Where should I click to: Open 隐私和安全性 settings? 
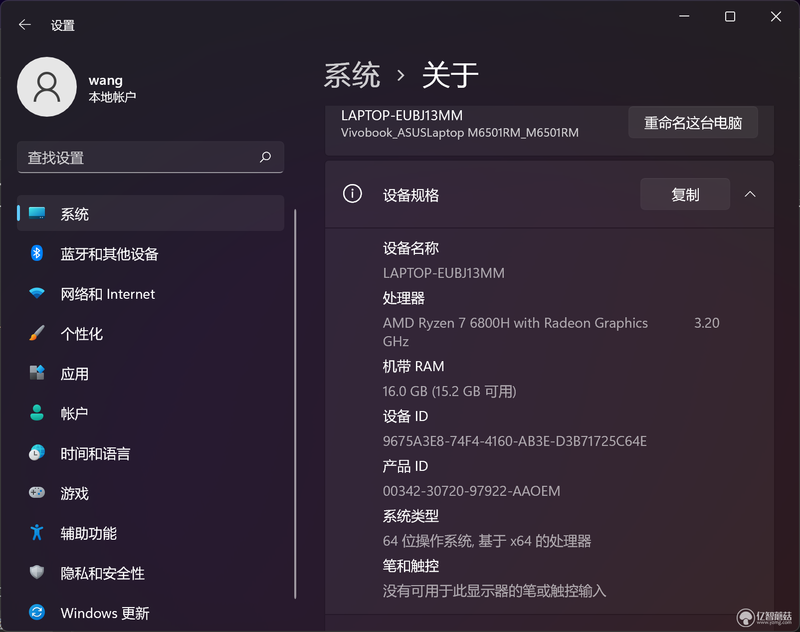[x=151, y=573]
